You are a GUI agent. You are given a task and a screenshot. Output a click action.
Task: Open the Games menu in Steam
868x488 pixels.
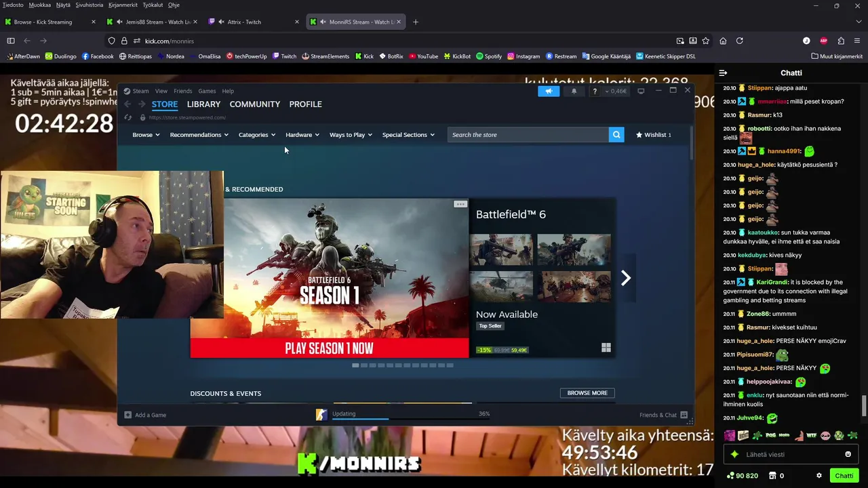tap(207, 91)
